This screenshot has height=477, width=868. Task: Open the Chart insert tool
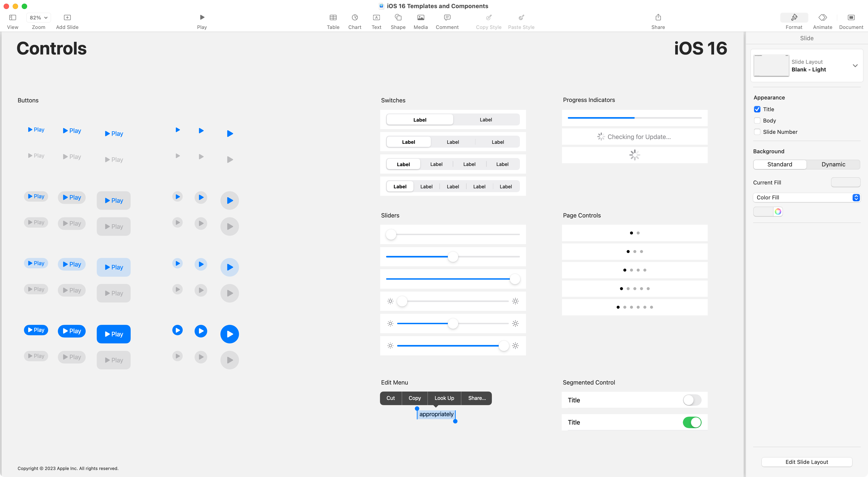tap(354, 18)
